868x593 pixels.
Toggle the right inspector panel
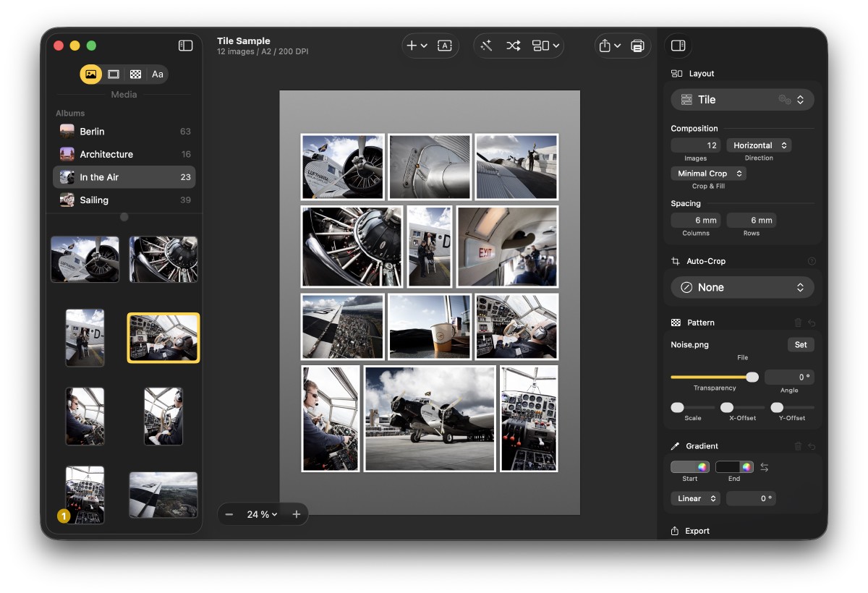coord(678,46)
